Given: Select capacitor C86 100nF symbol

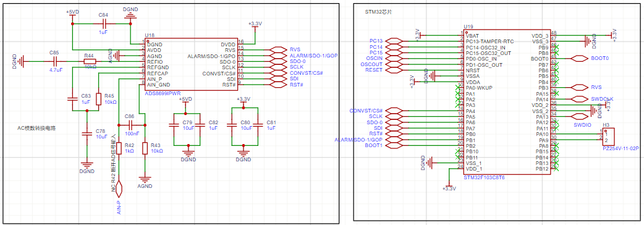Looking at the screenshot, I should click(x=132, y=125).
